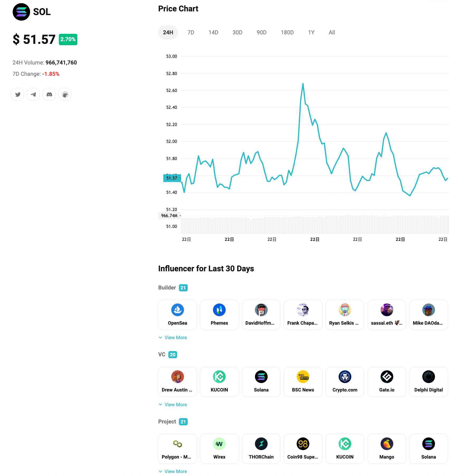Click the 7D Change value -1.85%

51,74
